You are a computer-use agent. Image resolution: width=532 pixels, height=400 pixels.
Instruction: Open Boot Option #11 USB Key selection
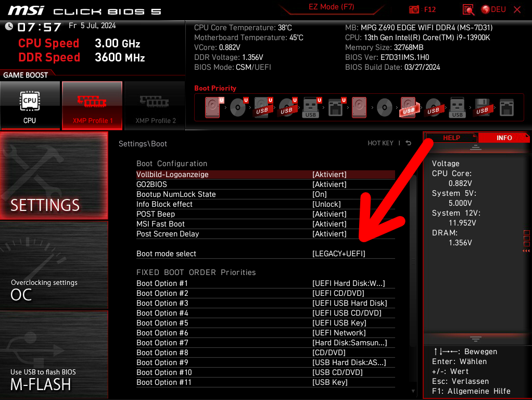click(x=265, y=382)
